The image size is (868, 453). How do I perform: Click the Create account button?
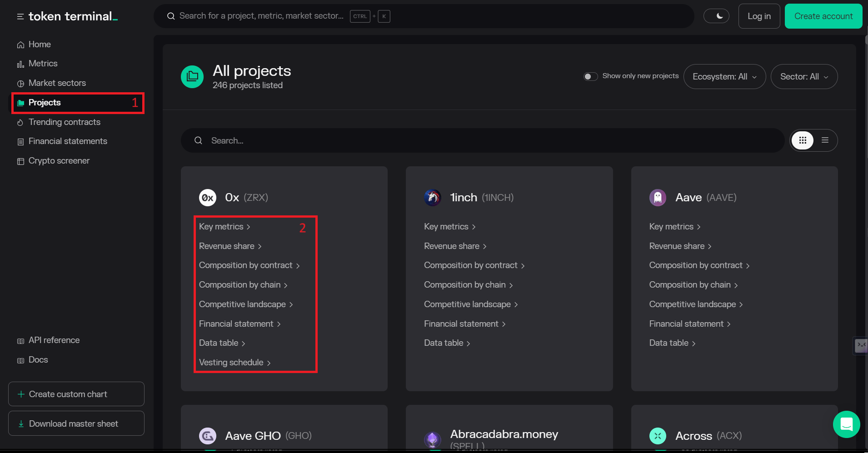(x=823, y=16)
